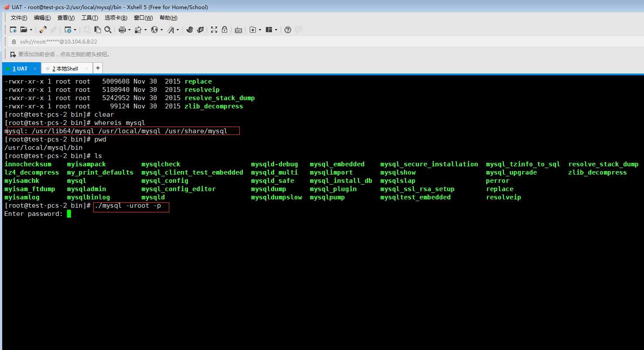Image resolution: width=644 pixels, height=350 pixels.
Task: Click the Print icon
Action: (122, 30)
